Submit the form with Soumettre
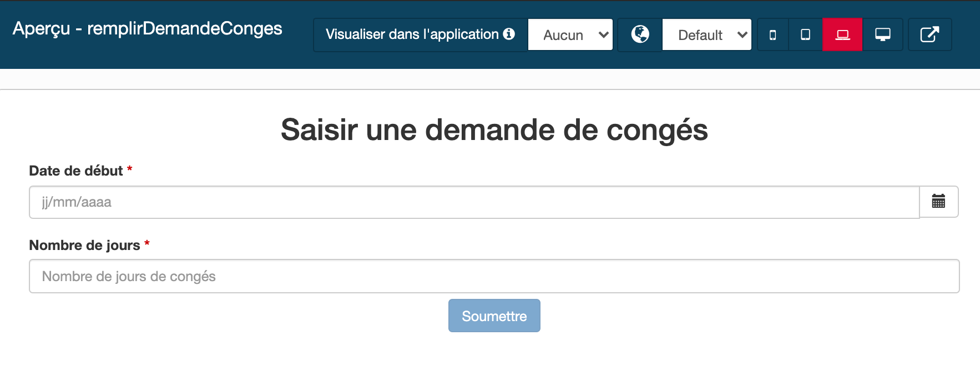The height and width of the screenshot is (390, 980). (x=494, y=316)
